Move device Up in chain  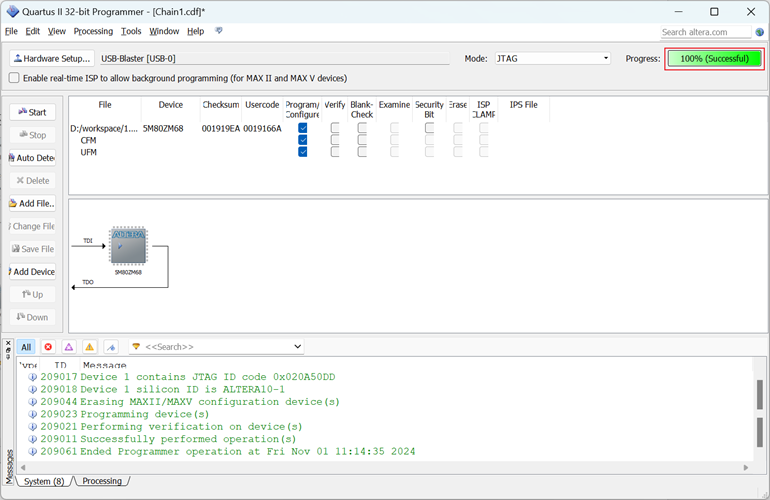pyautogui.click(x=32, y=295)
